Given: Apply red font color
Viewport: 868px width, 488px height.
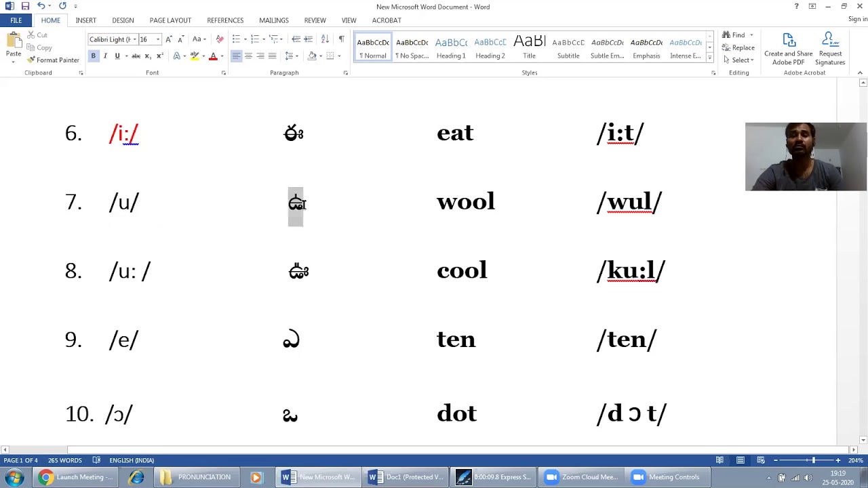Looking at the screenshot, I should click(213, 56).
